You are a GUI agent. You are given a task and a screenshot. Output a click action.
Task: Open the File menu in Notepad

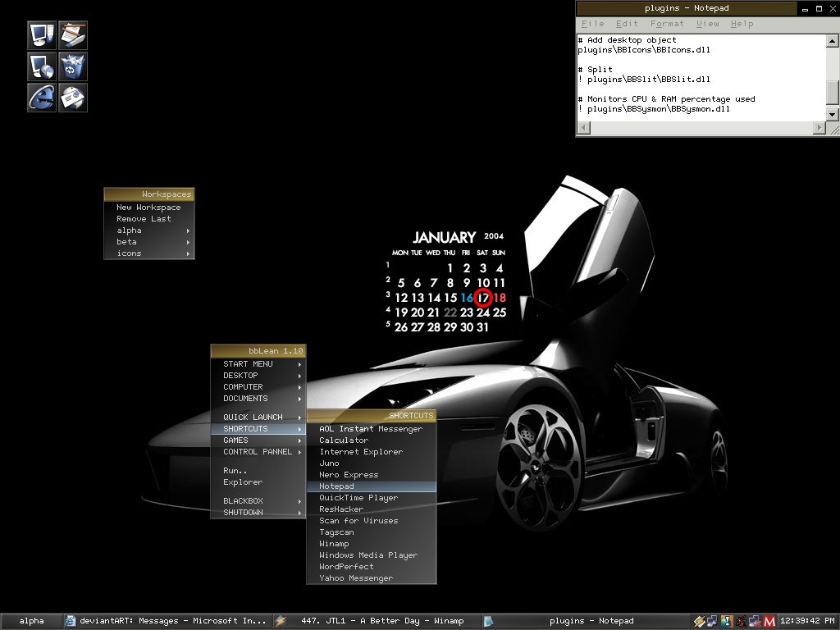click(x=592, y=24)
